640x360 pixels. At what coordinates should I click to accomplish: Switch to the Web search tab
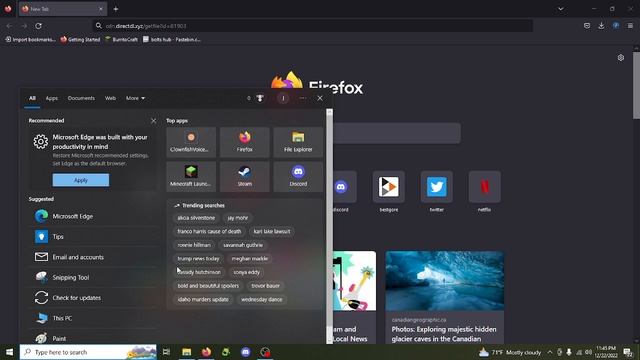pyautogui.click(x=110, y=98)
